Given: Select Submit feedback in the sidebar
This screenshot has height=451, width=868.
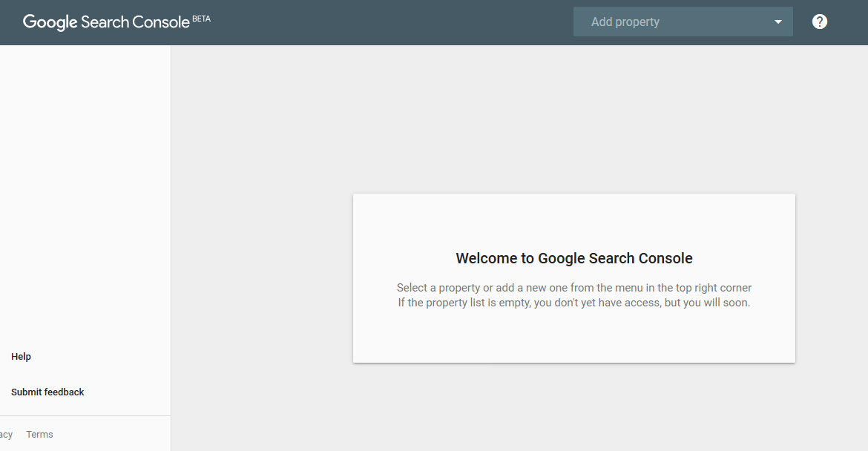Looking at the screenshot, I should (47, 392).
